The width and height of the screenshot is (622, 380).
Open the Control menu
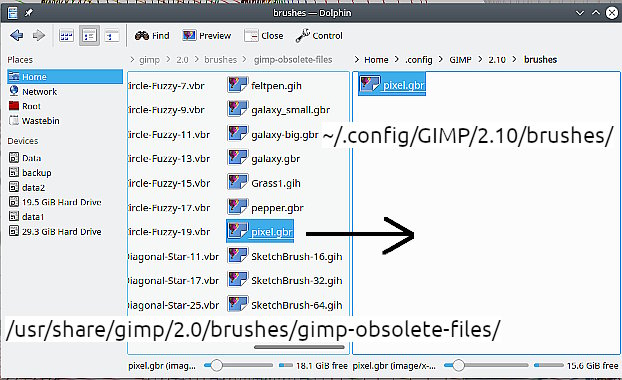pos(319,36)
